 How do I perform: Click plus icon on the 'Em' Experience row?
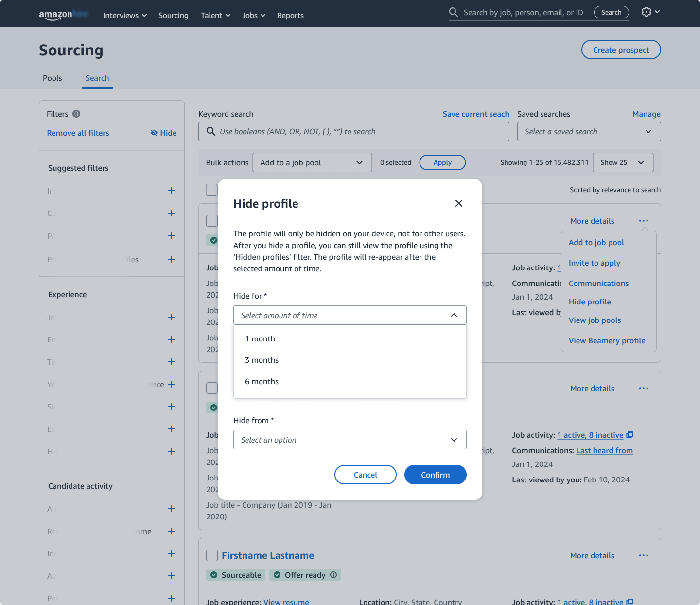[172, 339]
